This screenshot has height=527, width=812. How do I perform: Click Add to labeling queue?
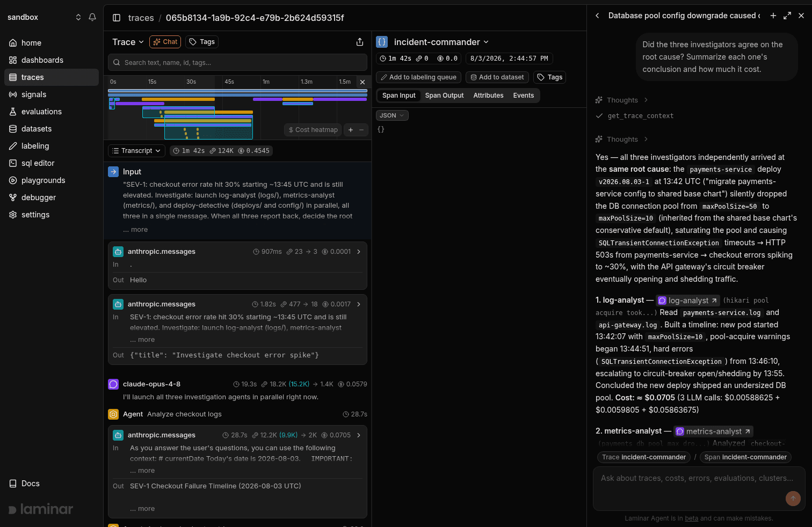(x=418, y=77)
